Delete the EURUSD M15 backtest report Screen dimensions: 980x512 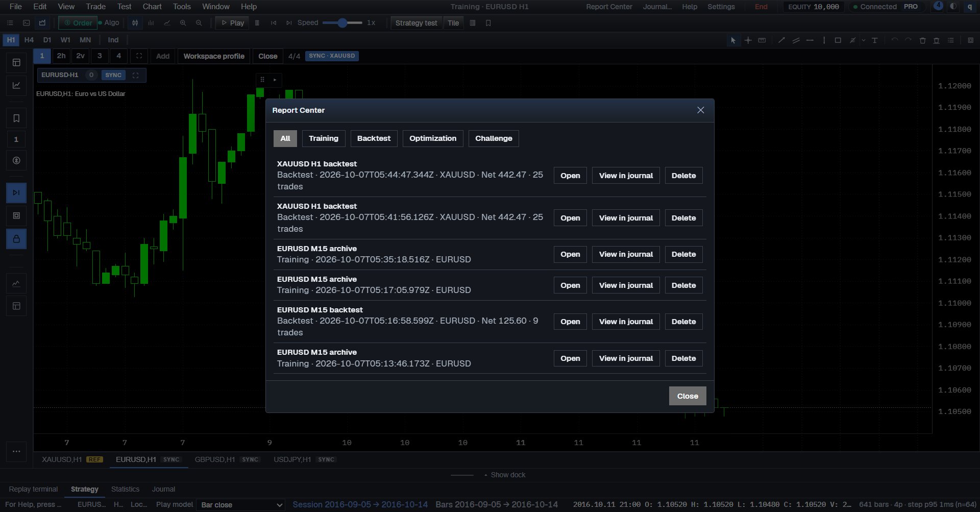coord(683,322)
